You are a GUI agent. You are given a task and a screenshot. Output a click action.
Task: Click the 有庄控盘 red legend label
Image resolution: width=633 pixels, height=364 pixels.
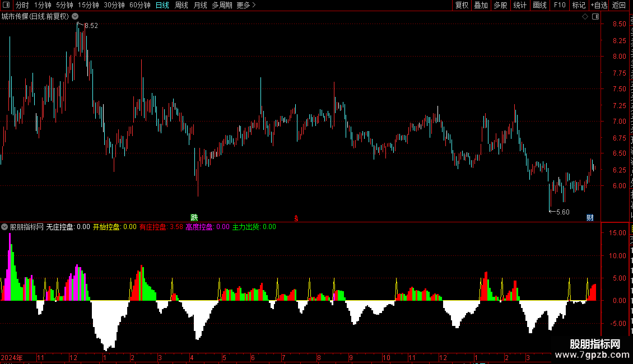pyautogui.click(x=152, y=227)
